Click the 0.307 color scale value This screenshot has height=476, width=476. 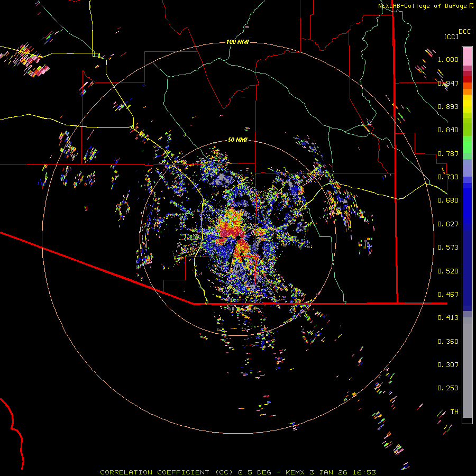point(448,365)
